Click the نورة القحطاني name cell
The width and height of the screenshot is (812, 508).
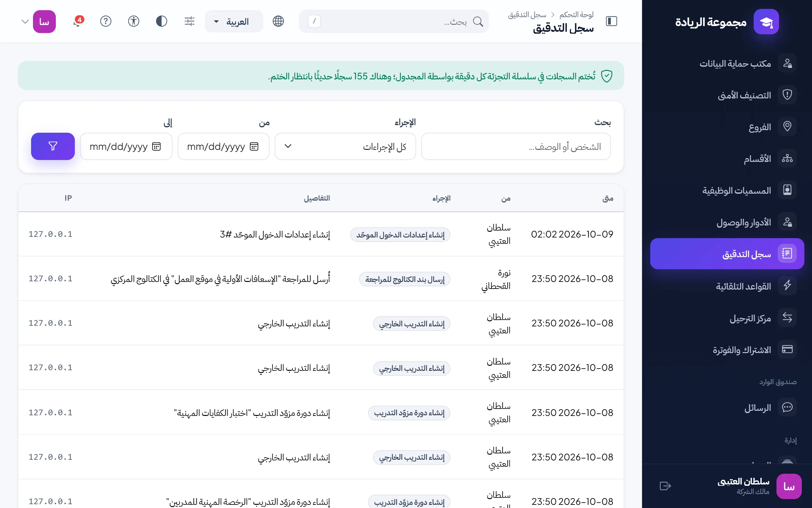click(x=496, y=279)
